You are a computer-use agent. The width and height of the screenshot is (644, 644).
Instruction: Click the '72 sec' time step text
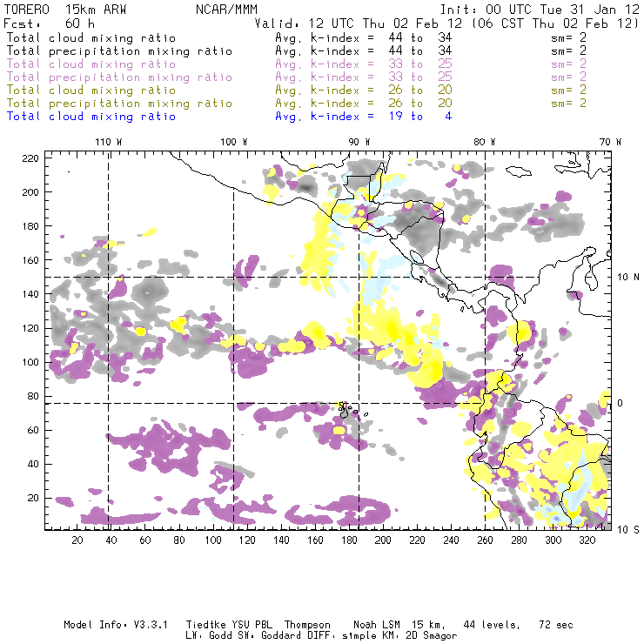click(x=556, y=625)
